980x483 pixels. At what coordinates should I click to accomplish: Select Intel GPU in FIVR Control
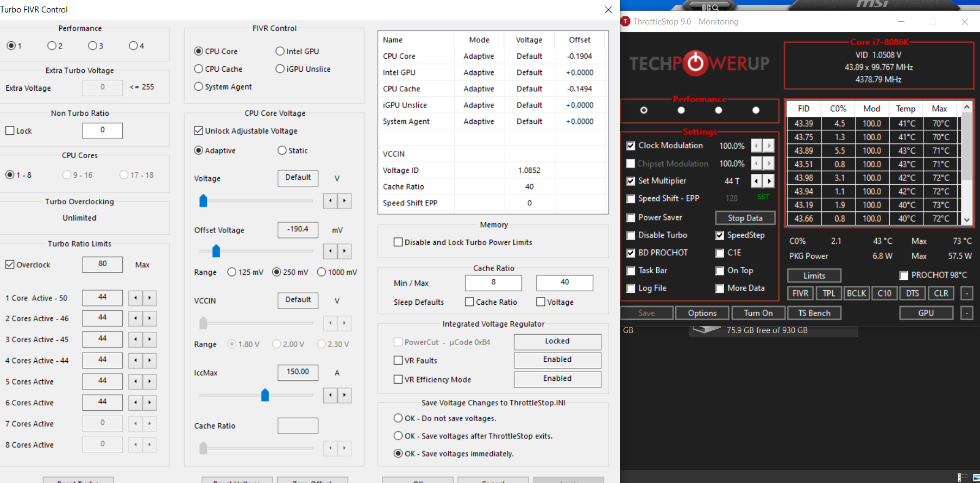[x=280, y=51]
